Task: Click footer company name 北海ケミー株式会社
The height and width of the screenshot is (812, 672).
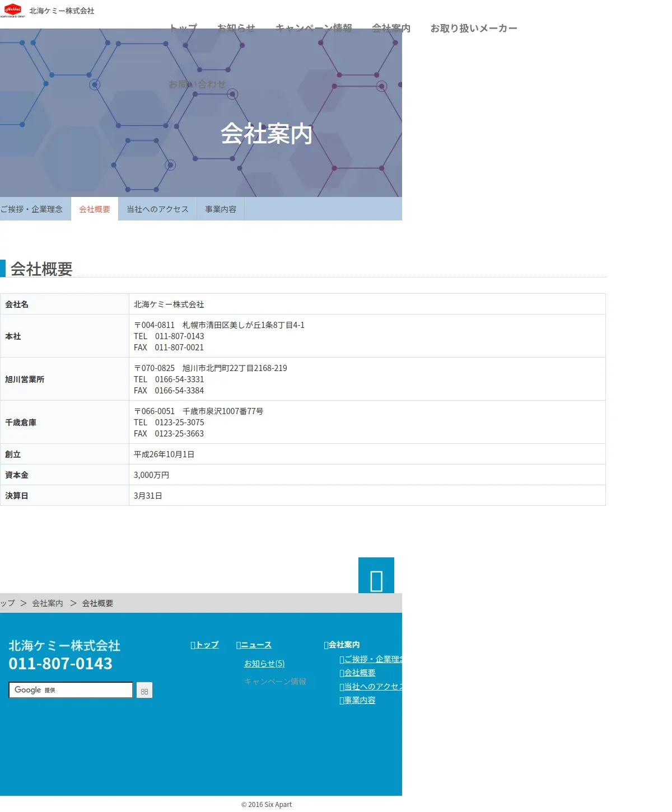Action: (x=64, y=646)
